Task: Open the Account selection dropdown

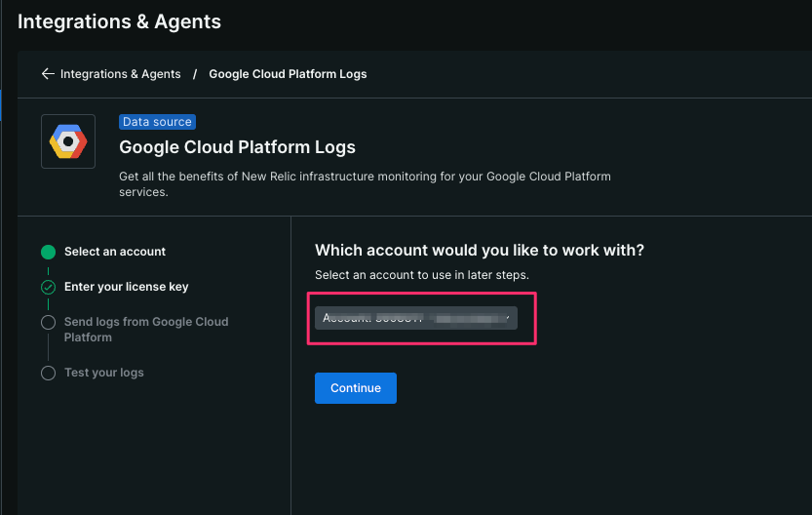Action: click(x=416, y=318)
